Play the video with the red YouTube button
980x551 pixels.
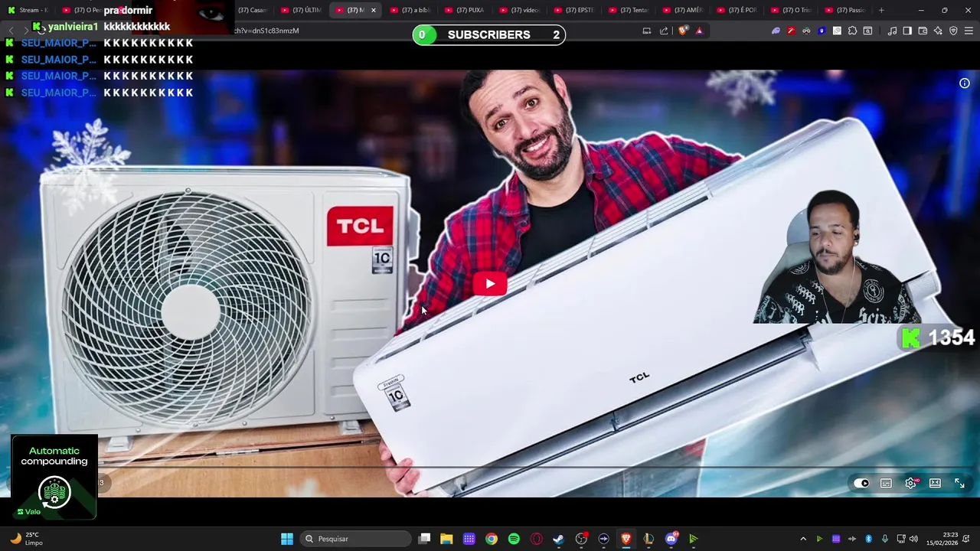490,284
